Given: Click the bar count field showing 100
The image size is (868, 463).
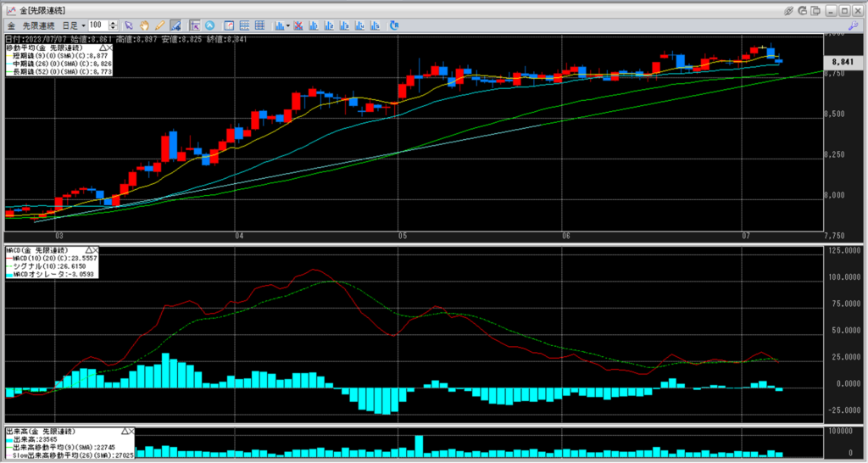Looking at the screenshot, I should 97,25.
